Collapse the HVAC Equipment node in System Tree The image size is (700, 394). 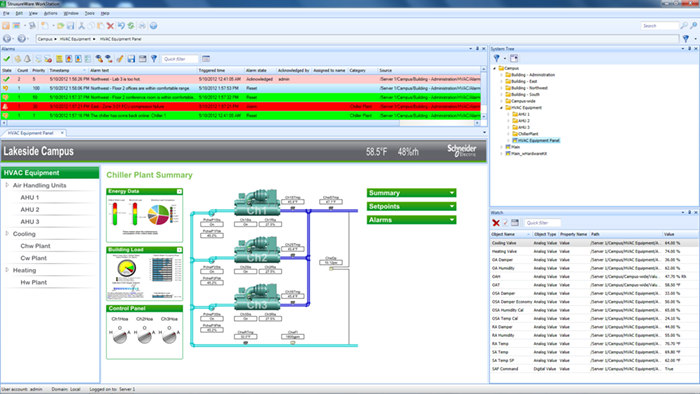(501, 108)
